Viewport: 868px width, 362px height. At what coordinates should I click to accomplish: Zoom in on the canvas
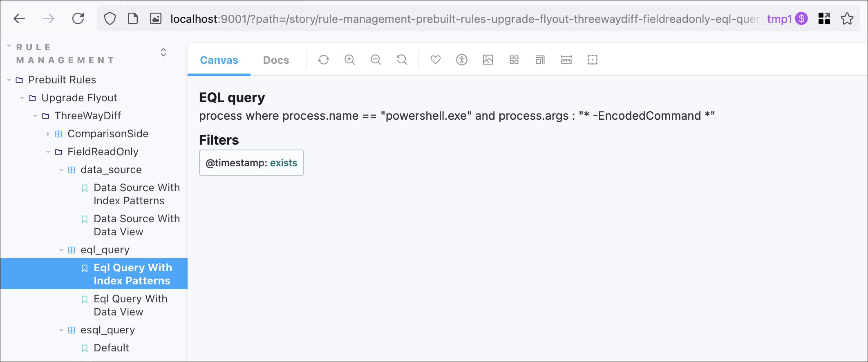pyautogui.click(x=350, y=60)
